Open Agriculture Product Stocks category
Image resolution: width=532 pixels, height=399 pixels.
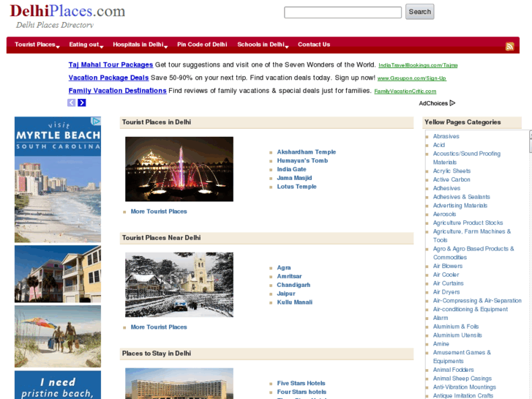click(468, 223)
